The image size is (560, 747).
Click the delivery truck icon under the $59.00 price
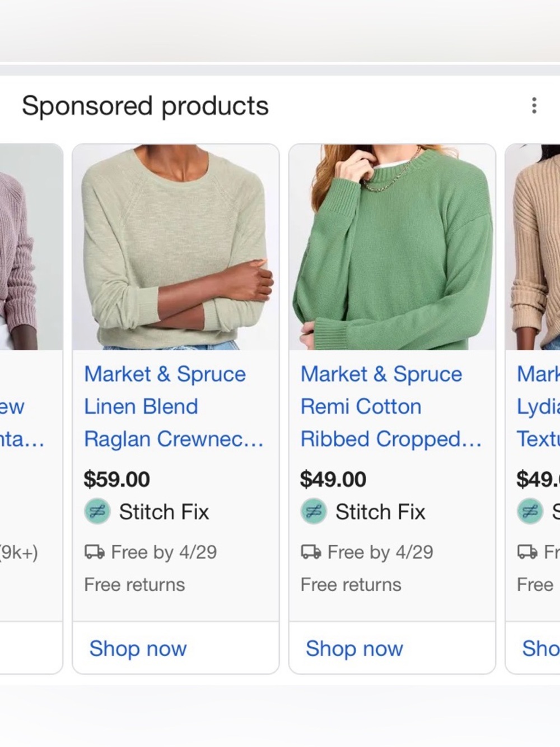[x=94, y=552]
